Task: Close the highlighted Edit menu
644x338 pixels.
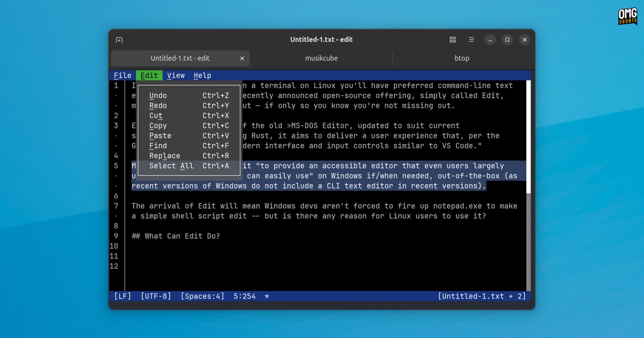Action: pyautogui.click(x=149, y=75)
